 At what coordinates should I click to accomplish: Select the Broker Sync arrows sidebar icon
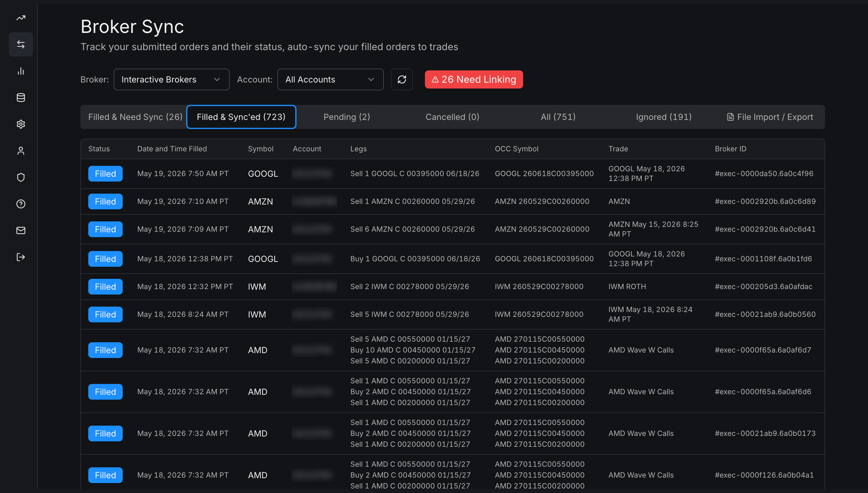21,44
